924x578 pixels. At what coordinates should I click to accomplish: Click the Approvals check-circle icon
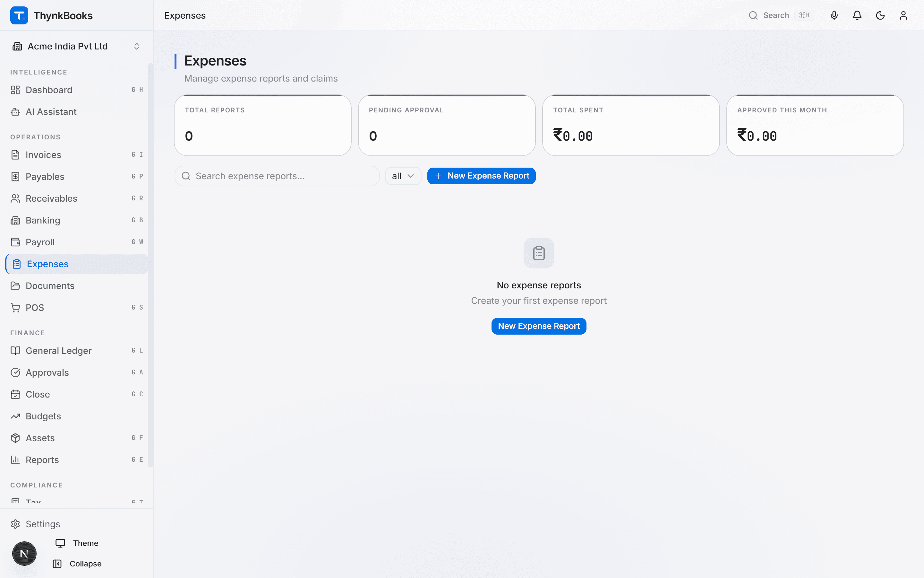pos(15,372)
